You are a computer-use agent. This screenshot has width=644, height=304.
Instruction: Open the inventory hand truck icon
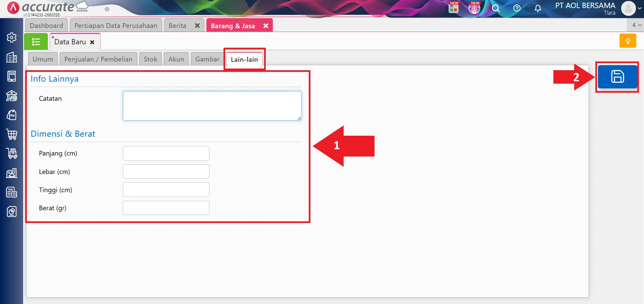pos(12,154)
